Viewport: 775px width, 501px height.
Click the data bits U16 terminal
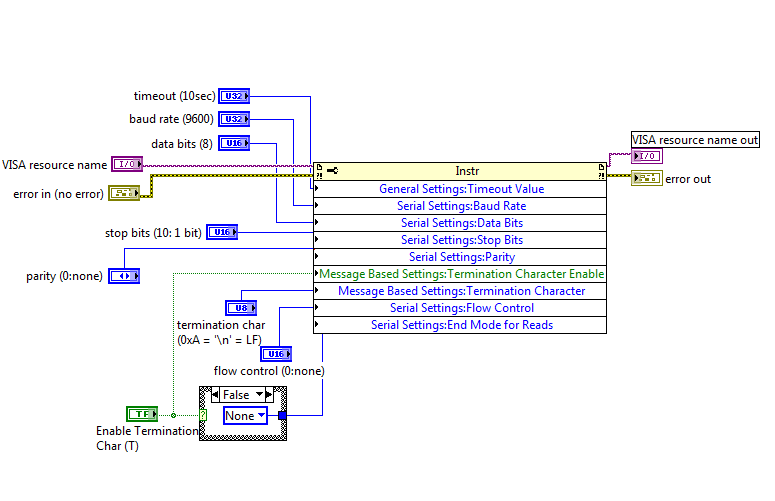pos(234,143)
